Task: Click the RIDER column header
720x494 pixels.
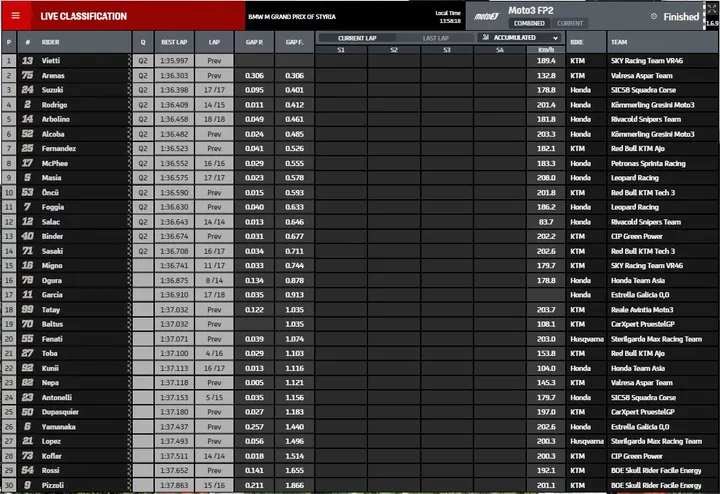Action: [x=51, y=42]
